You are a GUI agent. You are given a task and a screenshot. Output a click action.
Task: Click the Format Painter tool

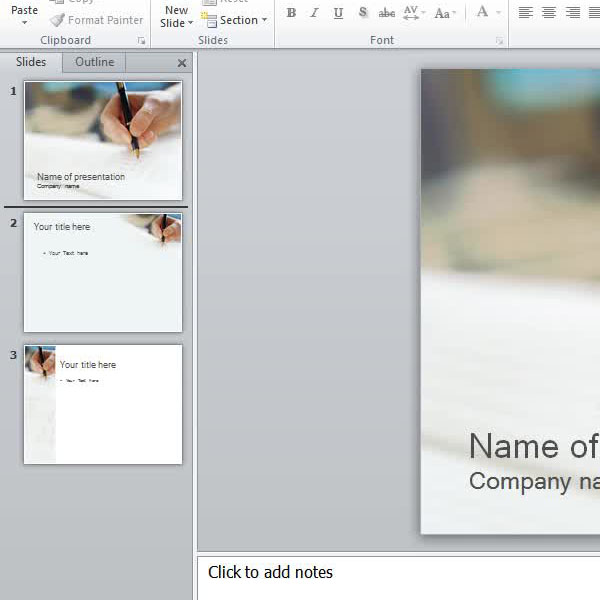coord(96,20)
